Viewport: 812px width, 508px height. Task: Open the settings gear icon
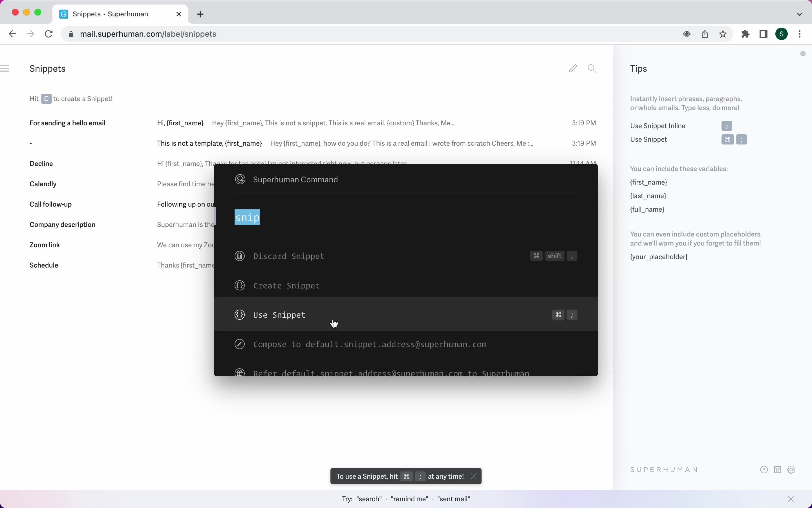pyautogui.click(x=791, y=470)
